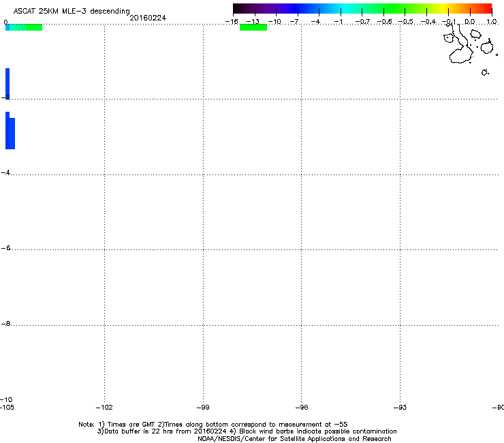Viewport: 504px width, 443px height.
Task: Click the -4 latitude label on the left axis
Action: (x=5, y=172)
